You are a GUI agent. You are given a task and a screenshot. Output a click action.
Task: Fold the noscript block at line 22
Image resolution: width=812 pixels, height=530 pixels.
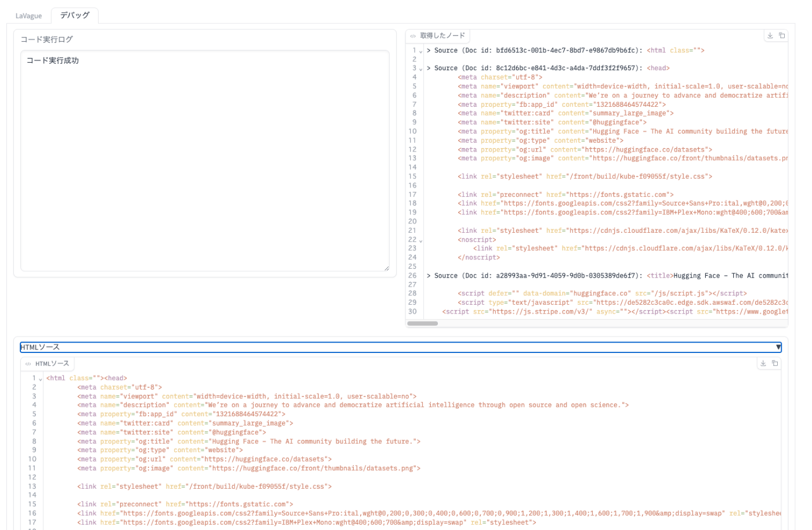tap(420, 240)
